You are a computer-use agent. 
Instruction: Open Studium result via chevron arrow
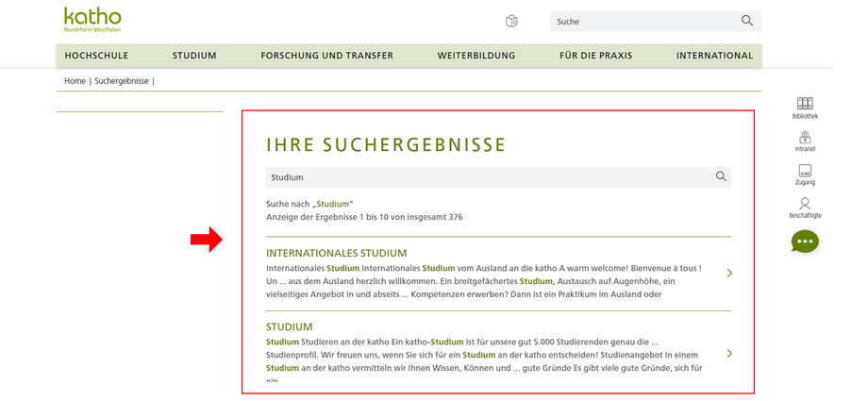point(729,354)
